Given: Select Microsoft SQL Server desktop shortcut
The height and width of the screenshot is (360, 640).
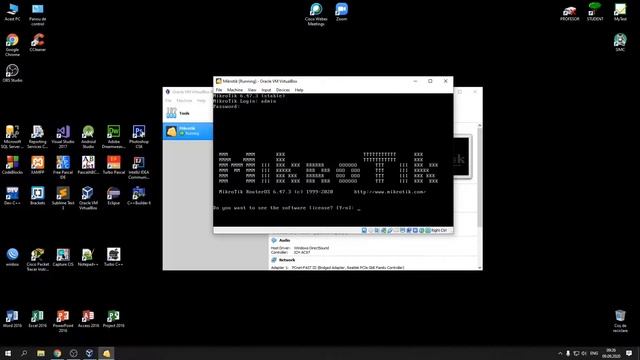Looking at the screenshot, I should 12,137.
